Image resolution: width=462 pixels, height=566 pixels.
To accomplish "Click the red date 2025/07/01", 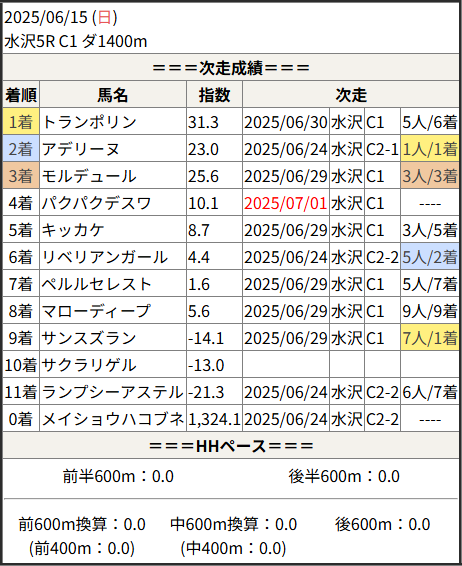I will [x=286, y=203].
